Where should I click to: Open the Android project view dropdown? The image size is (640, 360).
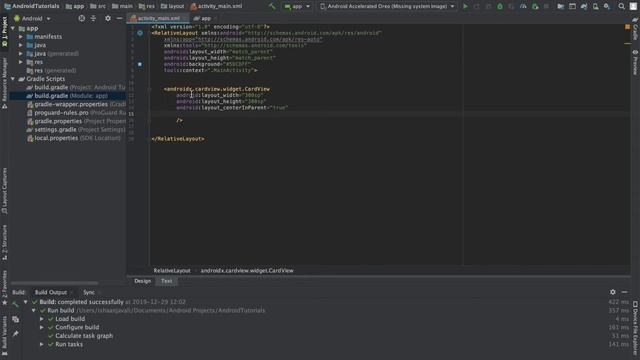[x=32, y=18]
